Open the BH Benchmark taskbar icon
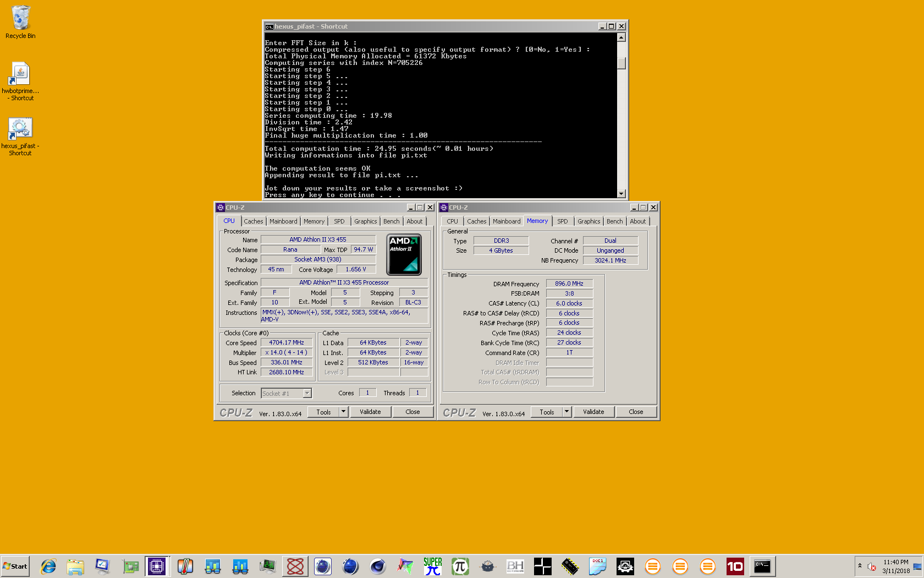Screen dimensions: 924x578 [515, 566]
